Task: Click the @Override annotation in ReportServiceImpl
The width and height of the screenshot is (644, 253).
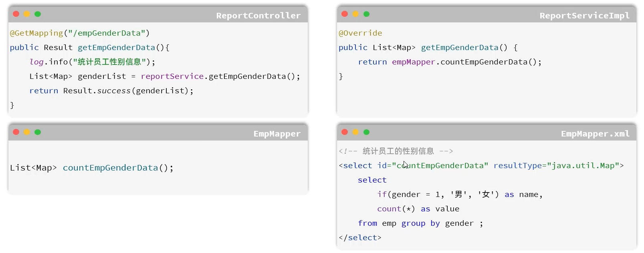Action: (x=360, y=33)
